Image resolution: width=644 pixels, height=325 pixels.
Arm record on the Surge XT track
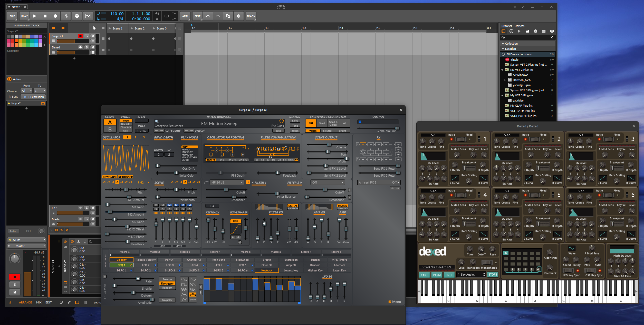(80, 36)
